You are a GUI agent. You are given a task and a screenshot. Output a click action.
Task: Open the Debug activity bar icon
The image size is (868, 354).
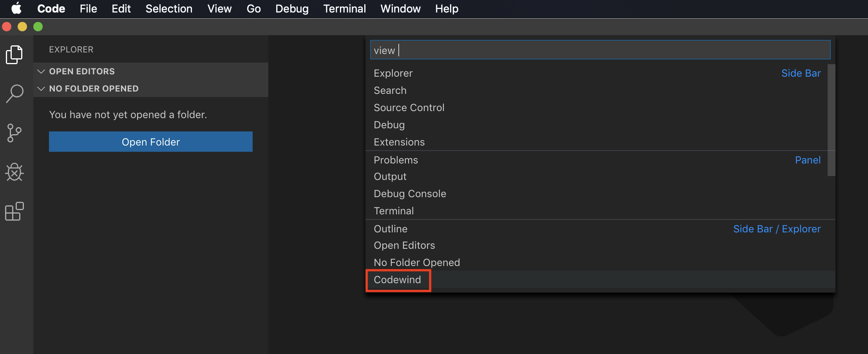(14, 172)
